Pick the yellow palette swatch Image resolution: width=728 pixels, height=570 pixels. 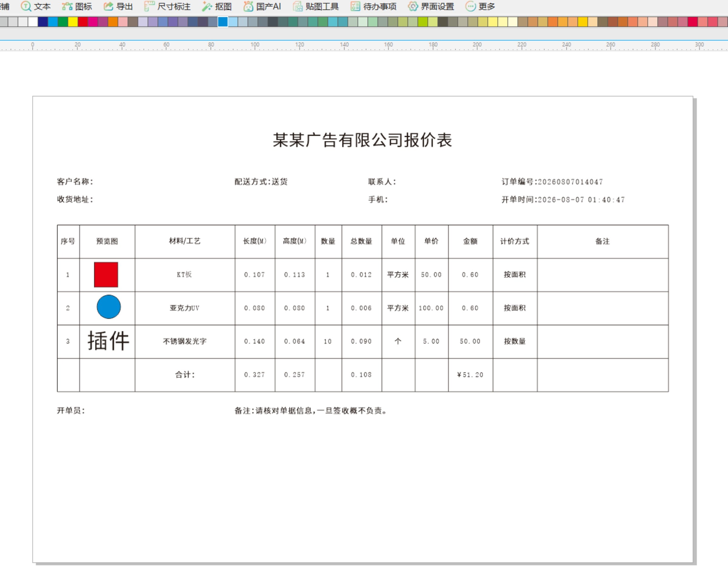pos(73,22)
